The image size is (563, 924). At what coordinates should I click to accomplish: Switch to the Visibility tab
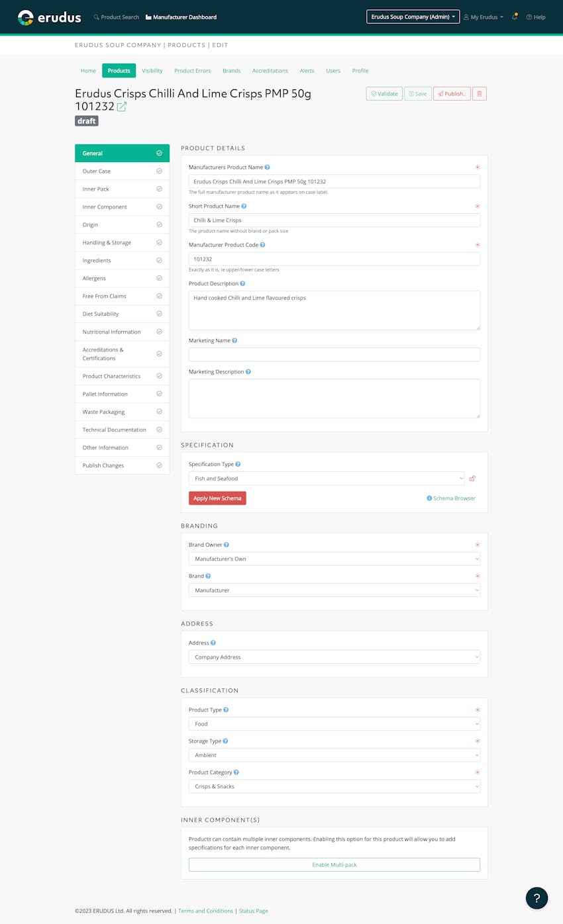tap(152, 71)
